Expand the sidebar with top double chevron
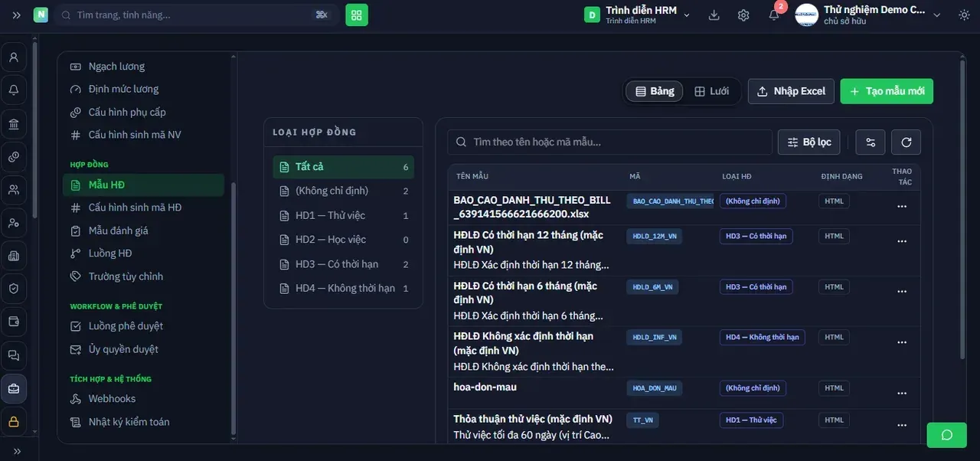 point(17,15)
